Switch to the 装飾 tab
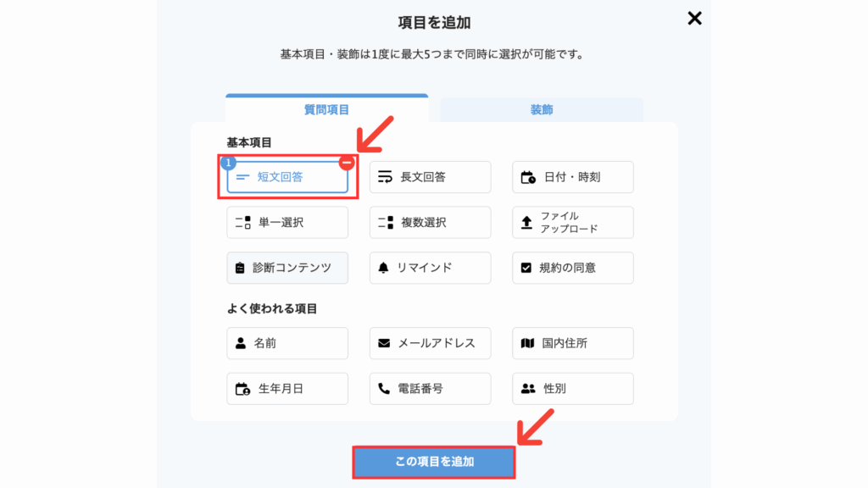868x488 pixels. tap(542, 109)
